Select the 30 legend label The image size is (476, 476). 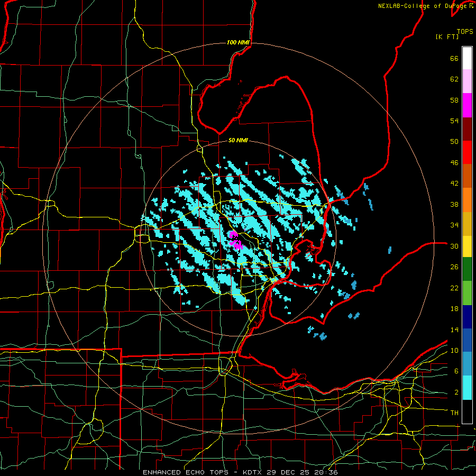click(x=454, y=246)
